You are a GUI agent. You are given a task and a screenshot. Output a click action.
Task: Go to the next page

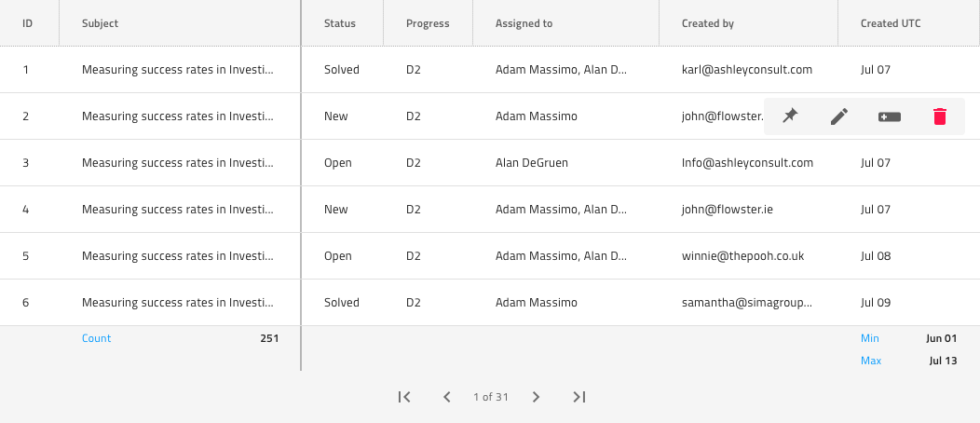[536, 397]
